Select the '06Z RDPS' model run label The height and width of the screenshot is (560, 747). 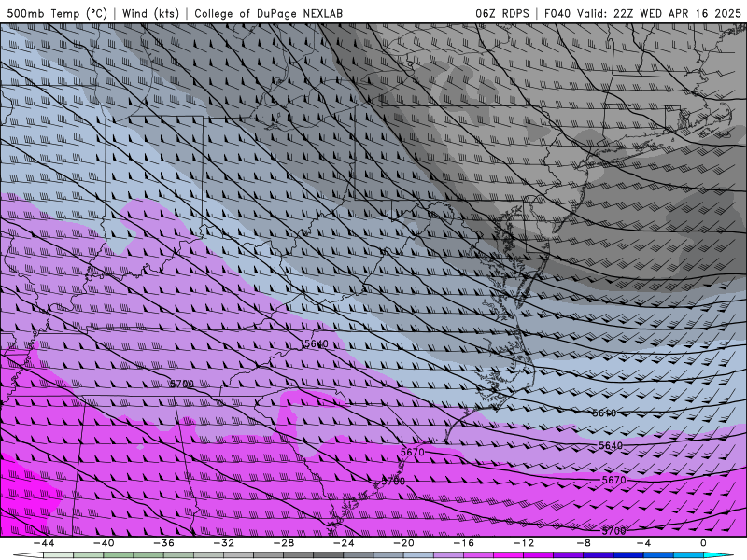(501, 13)
